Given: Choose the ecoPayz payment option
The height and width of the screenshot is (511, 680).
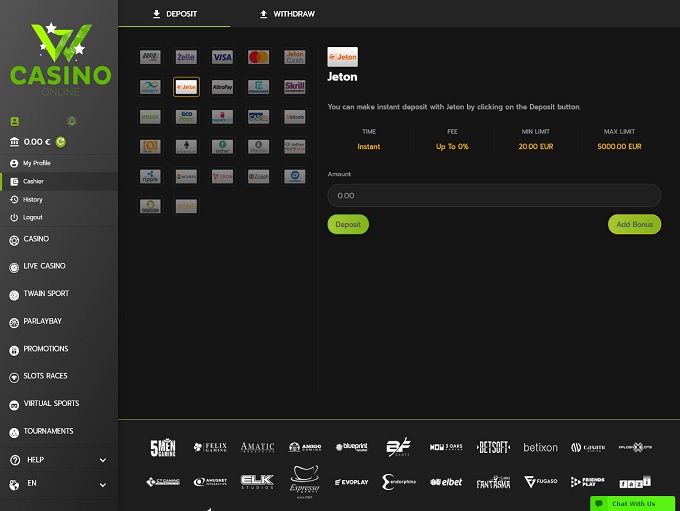Looking at the screenshot, I should point(186,117).
